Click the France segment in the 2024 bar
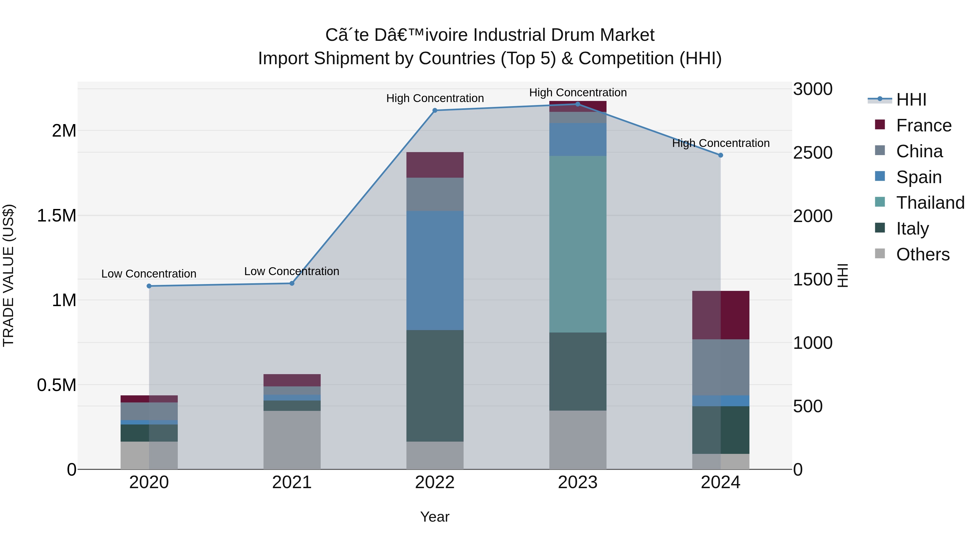This screenshot has width=980, height=551. pos(721,315)
